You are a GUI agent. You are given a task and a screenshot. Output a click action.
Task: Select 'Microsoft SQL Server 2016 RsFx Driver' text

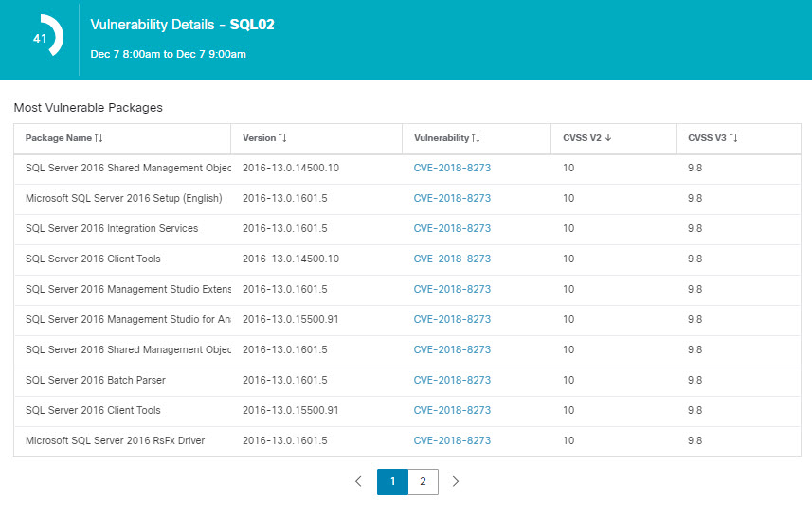115,440
